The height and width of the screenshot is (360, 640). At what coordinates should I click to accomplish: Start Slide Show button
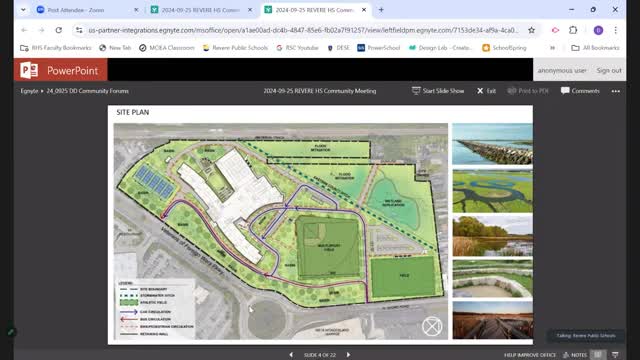[x=438, y=91]
